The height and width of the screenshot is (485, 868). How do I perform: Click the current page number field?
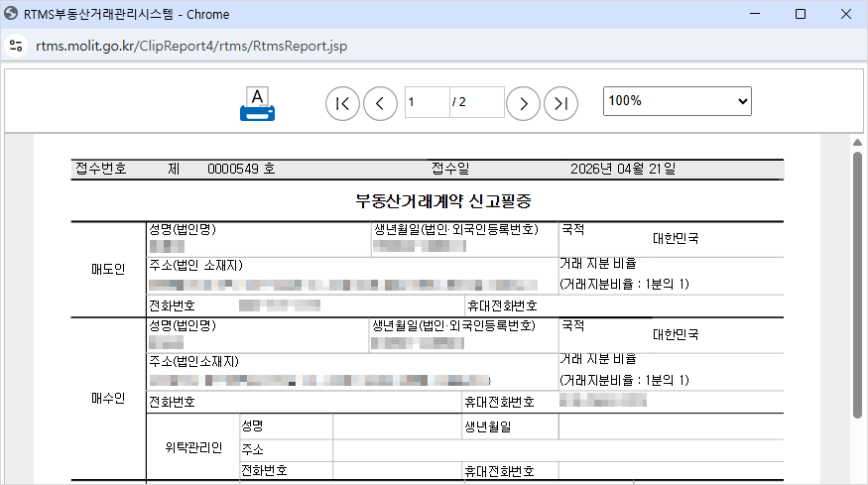[x=427, y=102]
